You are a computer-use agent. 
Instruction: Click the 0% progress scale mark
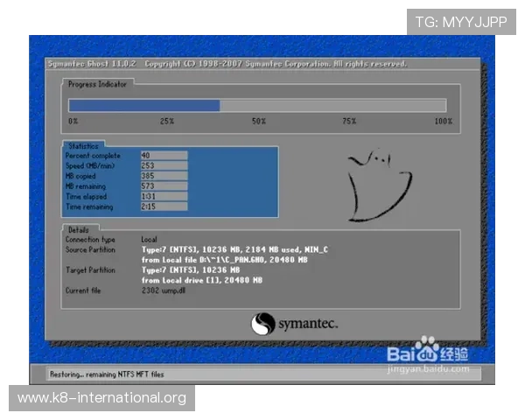pyautogui.click(x=73, y=121)
